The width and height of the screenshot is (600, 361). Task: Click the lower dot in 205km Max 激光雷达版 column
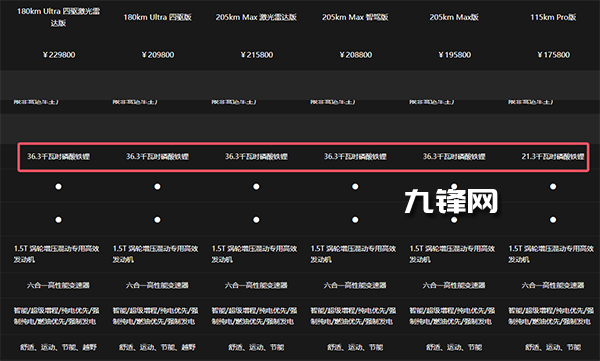click(256, 220)
